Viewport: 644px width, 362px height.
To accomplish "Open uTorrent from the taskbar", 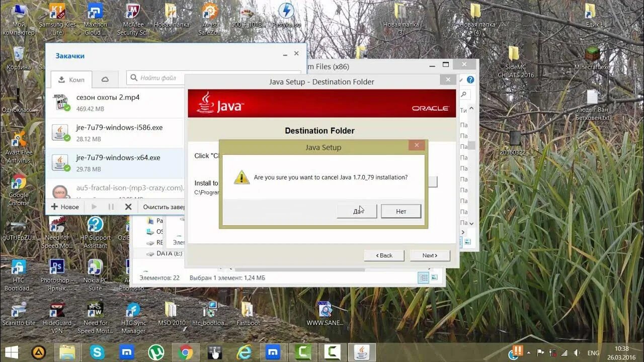I will pyautogui.click(x=156, y=352).
